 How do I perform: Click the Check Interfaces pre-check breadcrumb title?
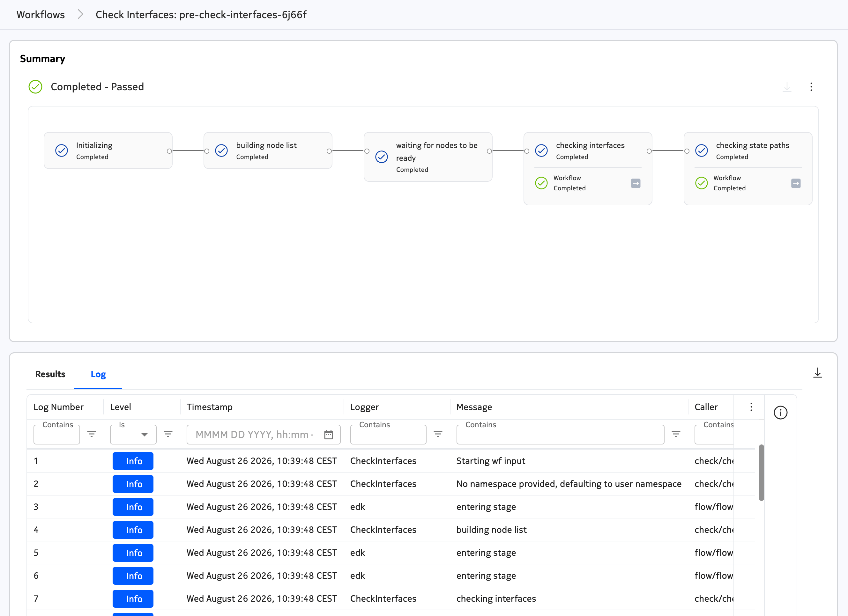point(201,15)
